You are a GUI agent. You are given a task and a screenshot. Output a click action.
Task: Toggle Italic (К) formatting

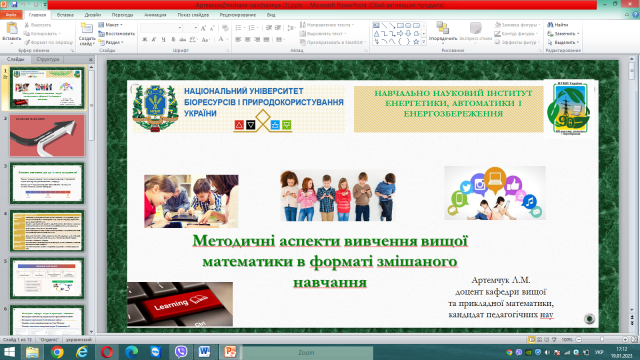click(x=154, y=40)
